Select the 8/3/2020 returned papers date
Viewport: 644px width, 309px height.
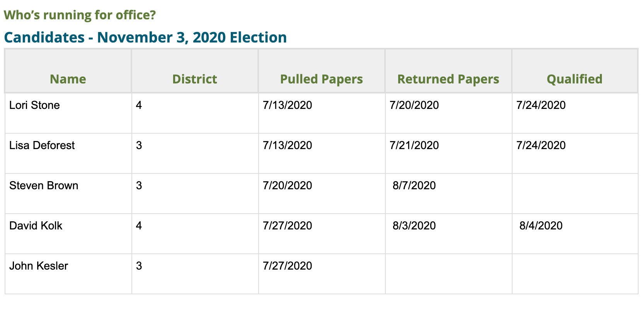point(414,226)
